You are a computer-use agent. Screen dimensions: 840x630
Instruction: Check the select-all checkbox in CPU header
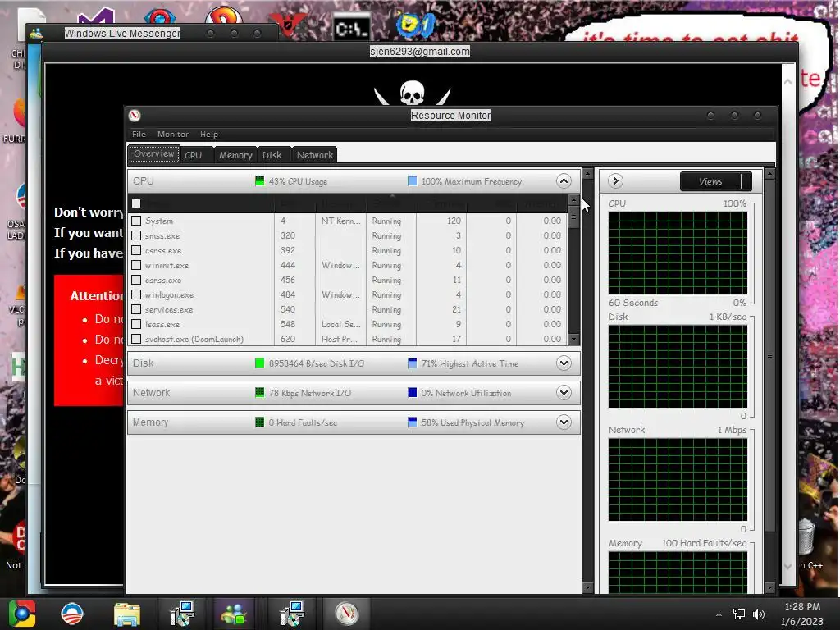136,203
